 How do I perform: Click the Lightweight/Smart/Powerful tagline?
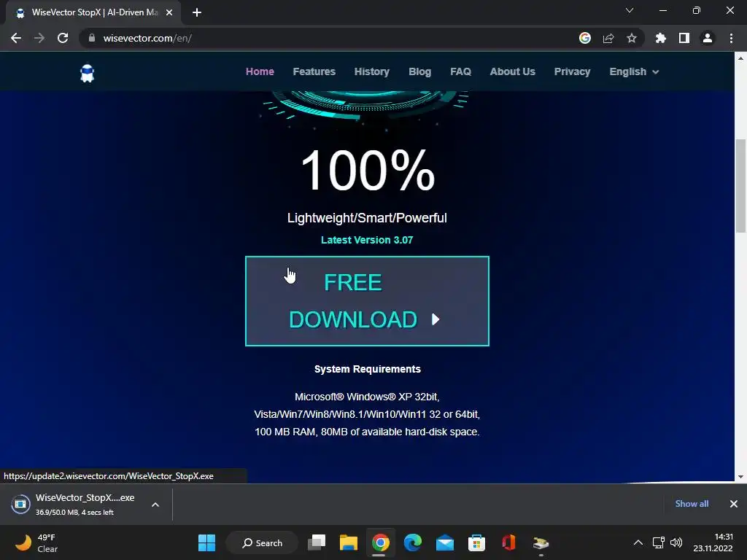[x=367, y=218]
